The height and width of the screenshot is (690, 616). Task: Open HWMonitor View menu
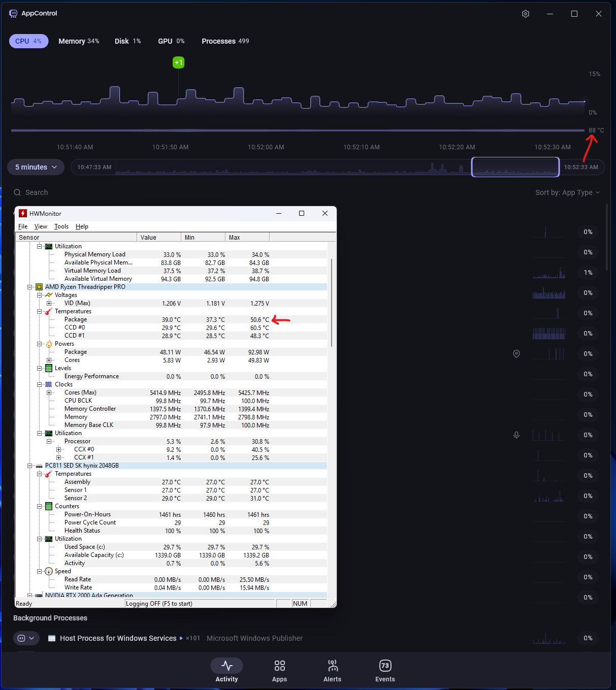pos(41,226)
